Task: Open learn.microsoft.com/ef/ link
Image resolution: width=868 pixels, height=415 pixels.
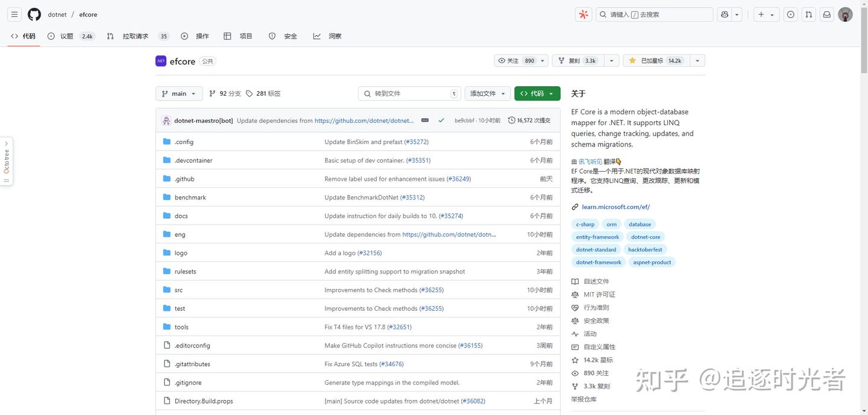Action: (615, 207)
